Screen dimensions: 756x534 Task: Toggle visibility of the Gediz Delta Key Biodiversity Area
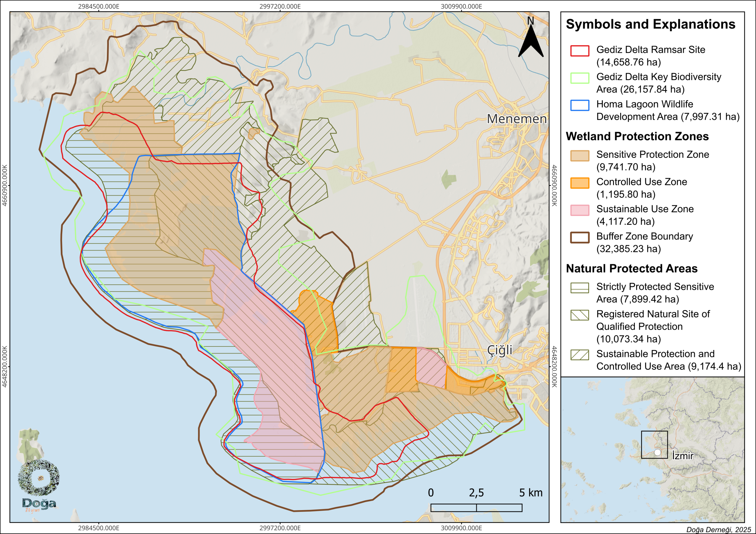pyautogui.click(x=580, y=78)
